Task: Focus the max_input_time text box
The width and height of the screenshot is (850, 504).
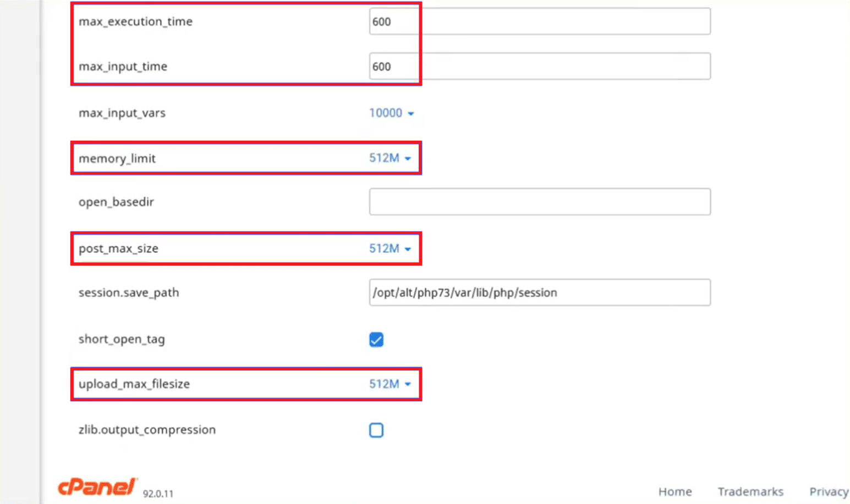Action: 539,67
